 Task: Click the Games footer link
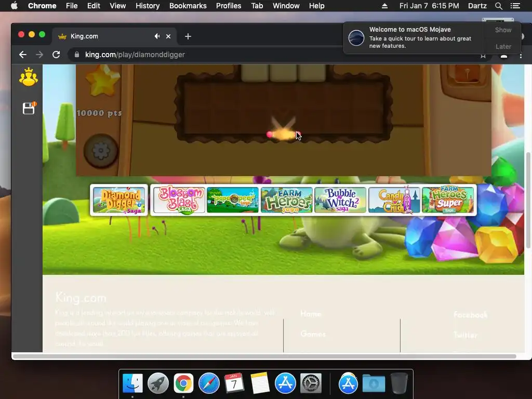coord(313,334)
